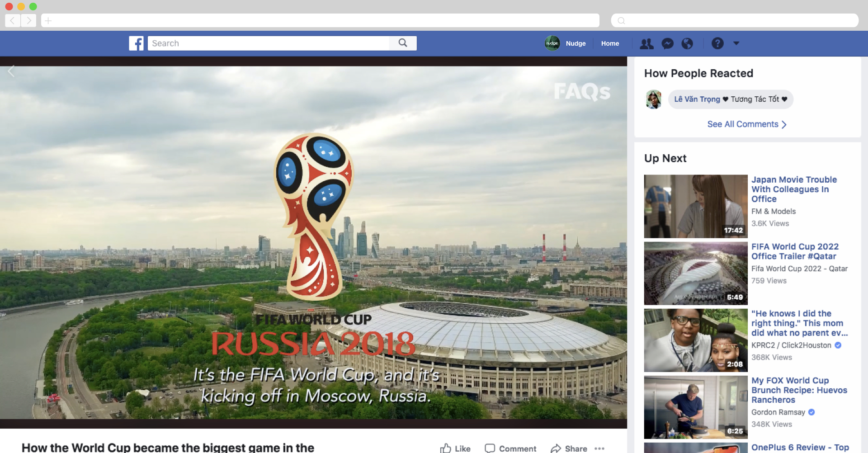868x453 pixels.
Task: Select the Home menu item
Action: click(x=610, y=43)
